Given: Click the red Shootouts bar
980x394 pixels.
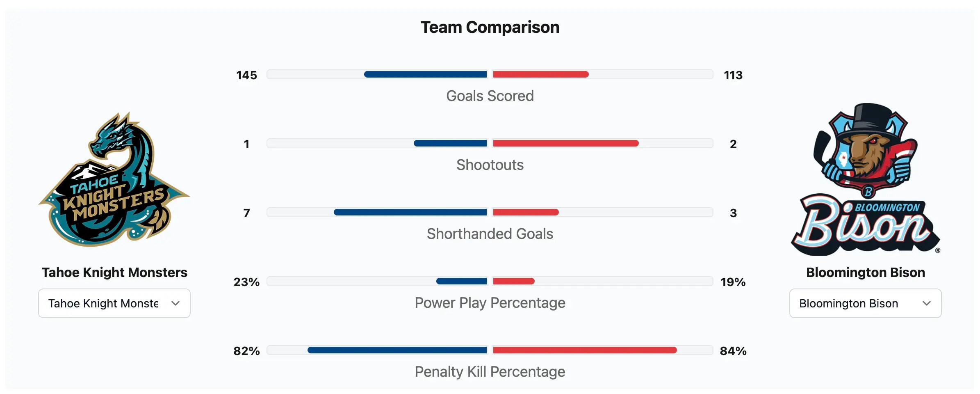Looking at the screenshot, I should click(x=565, y=143).
